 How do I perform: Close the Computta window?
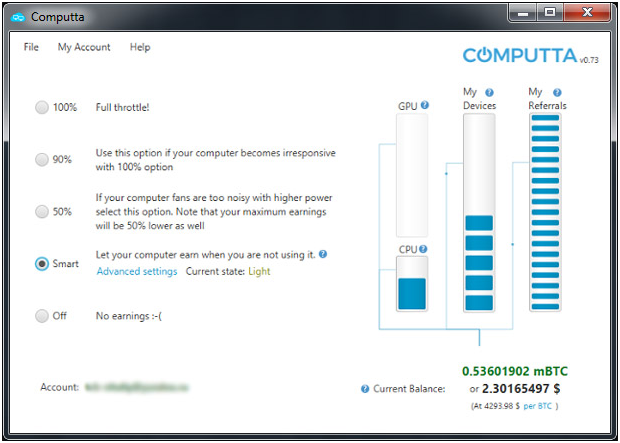click(587, 13)
